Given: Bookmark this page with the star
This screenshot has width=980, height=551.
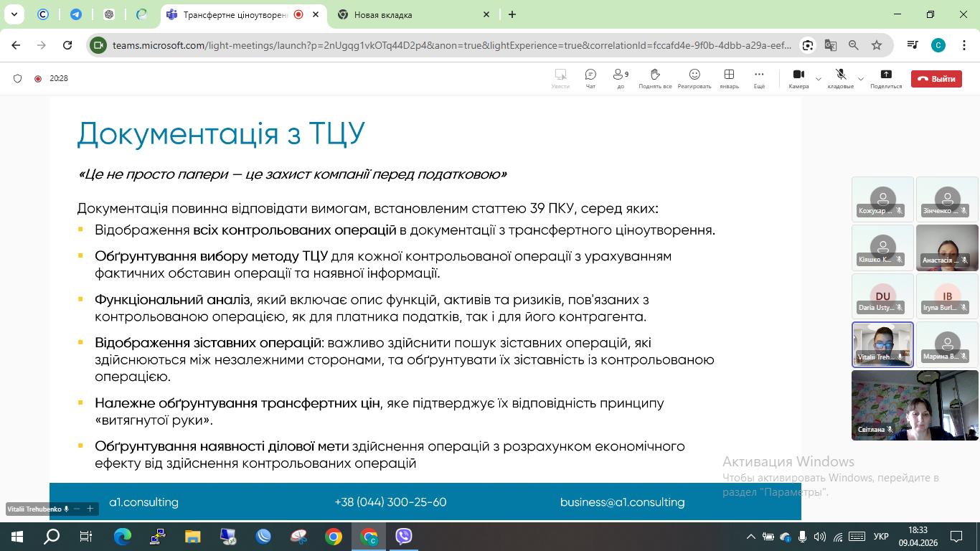Looking at the screenshot, I should tap(876, 45).
